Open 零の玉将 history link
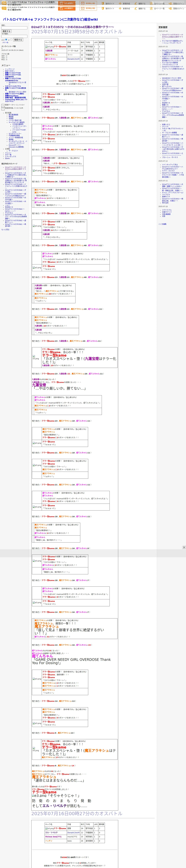The width and height of the screenshot is (186, 868). click(x=165, y=203)
